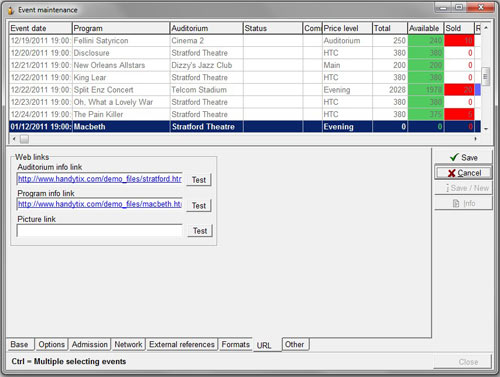
Task: Click the vertical scrollbar thumb of event table
Action: tap(486, 77)
